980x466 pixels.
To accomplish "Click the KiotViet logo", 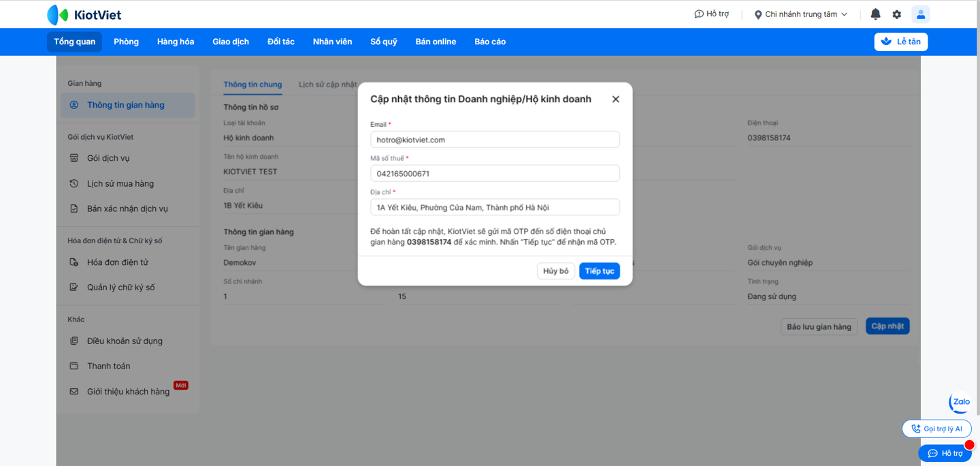I will click(84, 14).
